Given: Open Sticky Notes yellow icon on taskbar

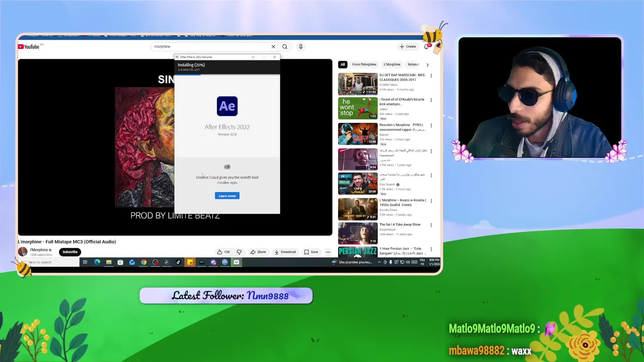Looking at the screenshot, I should point(190,262).
